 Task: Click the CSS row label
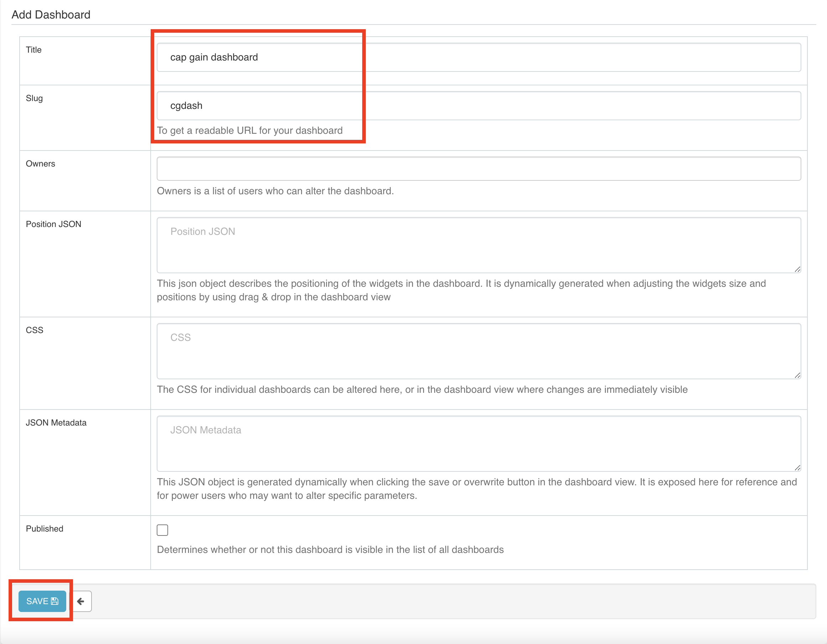click(35, 330)
